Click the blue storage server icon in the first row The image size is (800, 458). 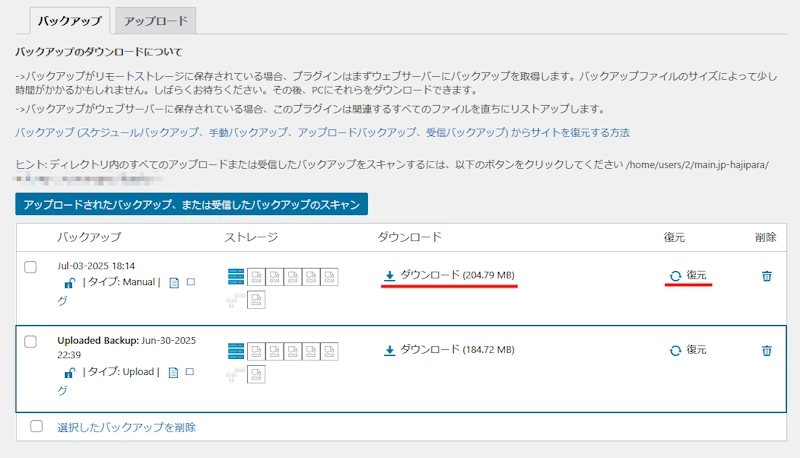point(236,276)
